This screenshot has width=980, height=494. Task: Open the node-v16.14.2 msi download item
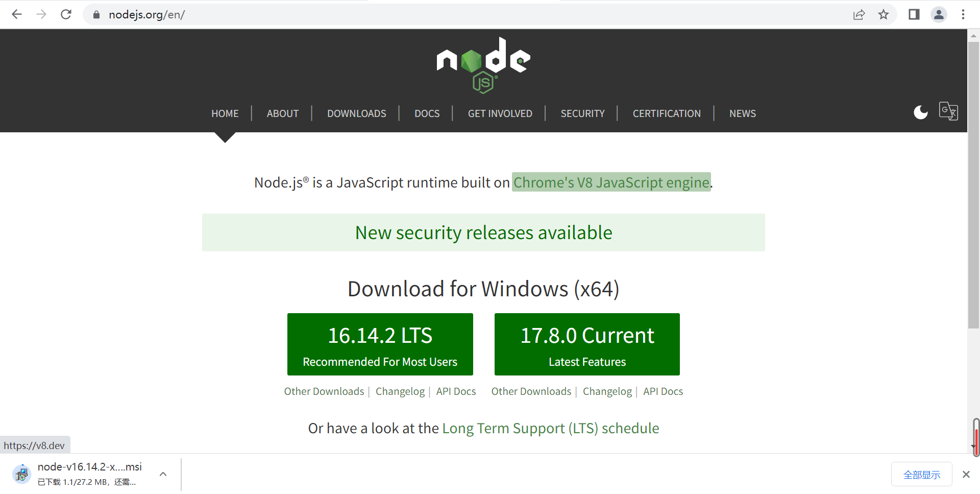pyautogui.click(x=90, y=474)
